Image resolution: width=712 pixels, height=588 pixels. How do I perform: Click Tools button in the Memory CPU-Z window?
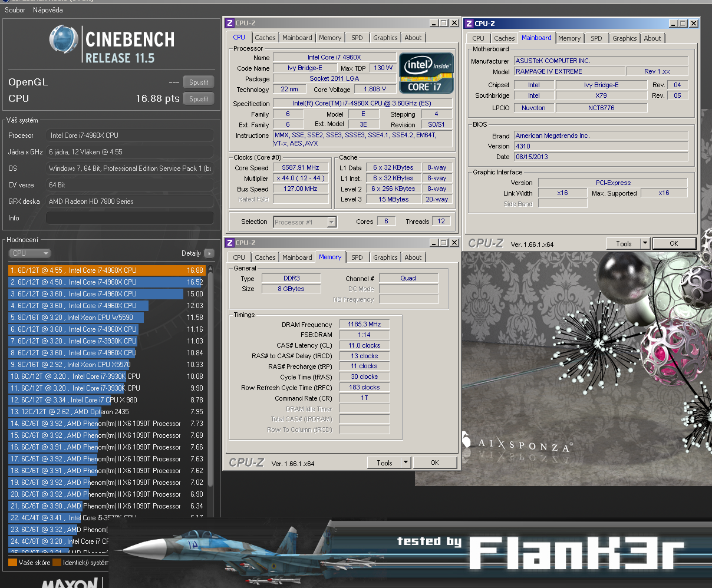pyautogui.click(x=384, y=463)
